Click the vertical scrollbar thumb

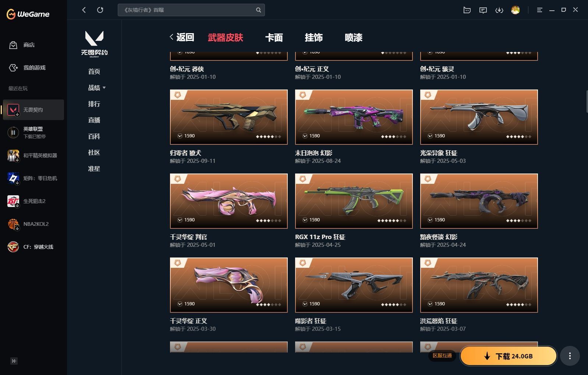(x=587, y=101)
